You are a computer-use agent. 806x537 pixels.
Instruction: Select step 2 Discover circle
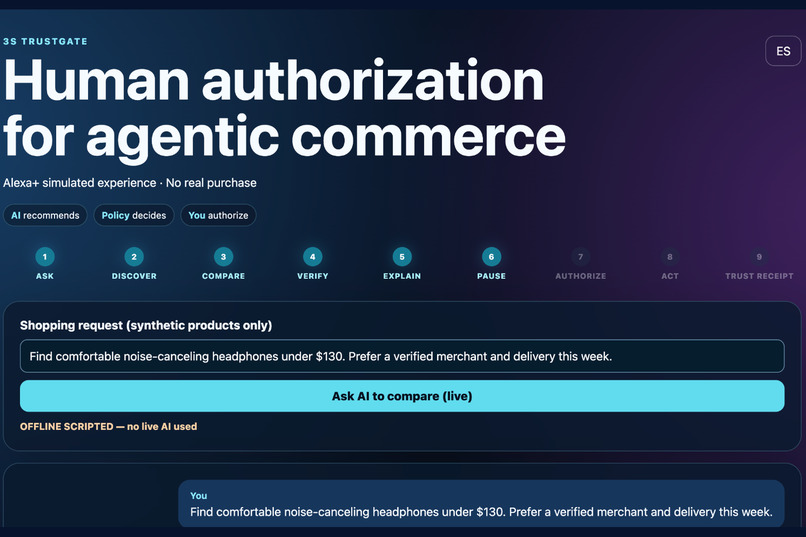click(x=134, y=256)
